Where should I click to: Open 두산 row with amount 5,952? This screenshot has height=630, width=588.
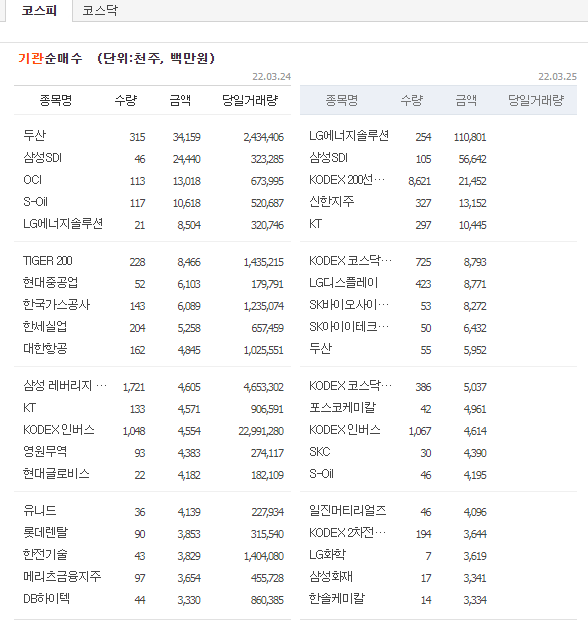(320, 348)
